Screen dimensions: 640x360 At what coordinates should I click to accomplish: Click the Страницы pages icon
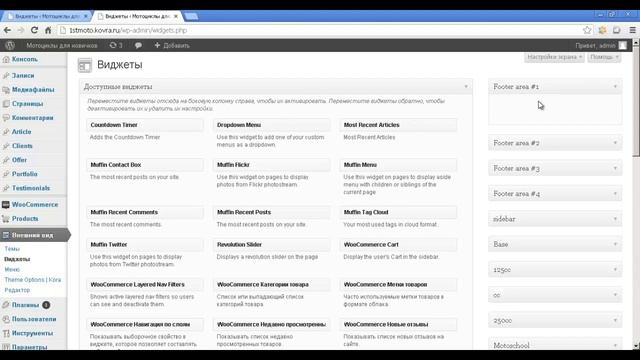[x=6, y=104]
